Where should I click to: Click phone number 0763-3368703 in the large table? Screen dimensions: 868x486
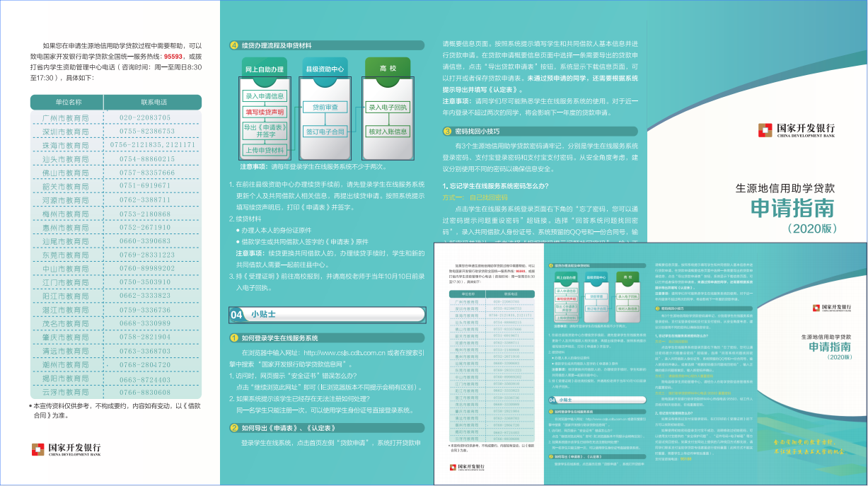click(145, 351)
